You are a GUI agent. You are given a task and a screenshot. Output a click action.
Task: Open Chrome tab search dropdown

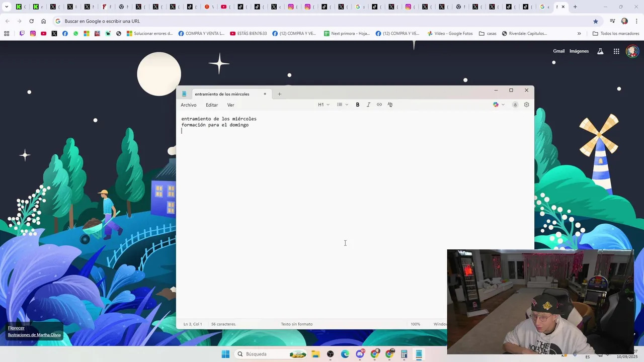[7, 7]
